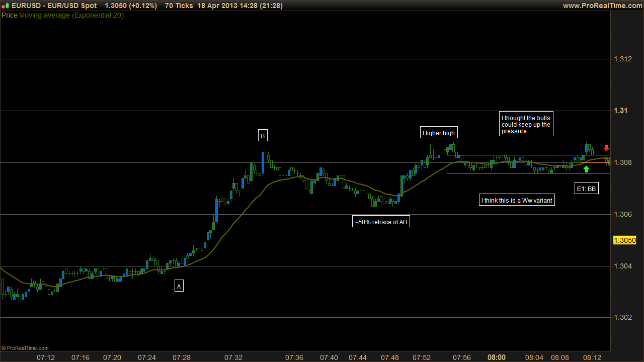The height and width of the screenshot is (362, 644).
Task: Click the 1.306 price axis label
Action: [622, 214]
